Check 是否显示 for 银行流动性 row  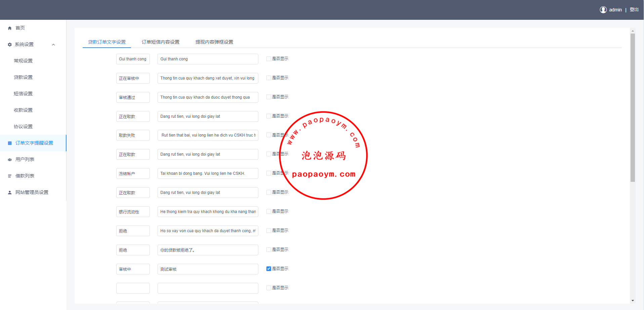click(x=269, y=211)
